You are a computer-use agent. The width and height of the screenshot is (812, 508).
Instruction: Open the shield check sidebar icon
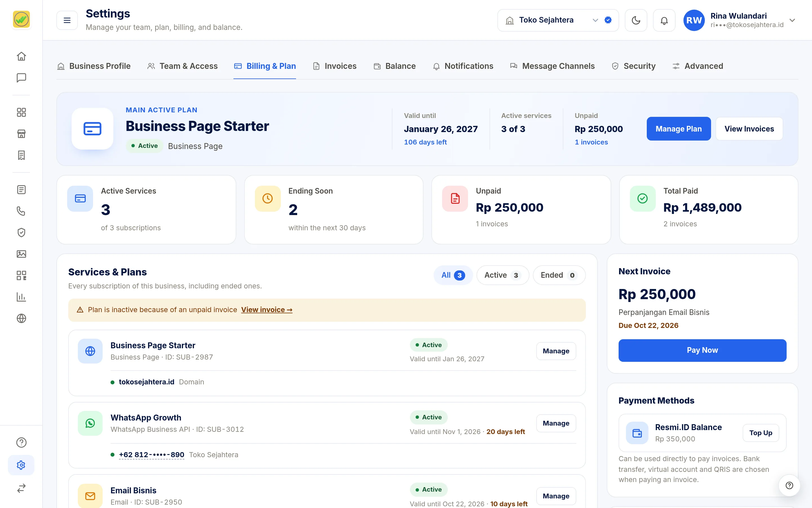pos(21,233)
